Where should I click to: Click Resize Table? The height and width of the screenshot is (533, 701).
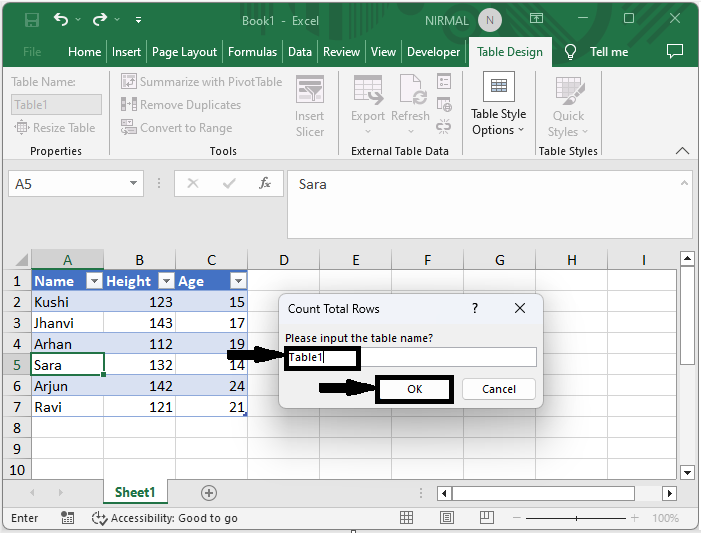(x=55, y=128)
